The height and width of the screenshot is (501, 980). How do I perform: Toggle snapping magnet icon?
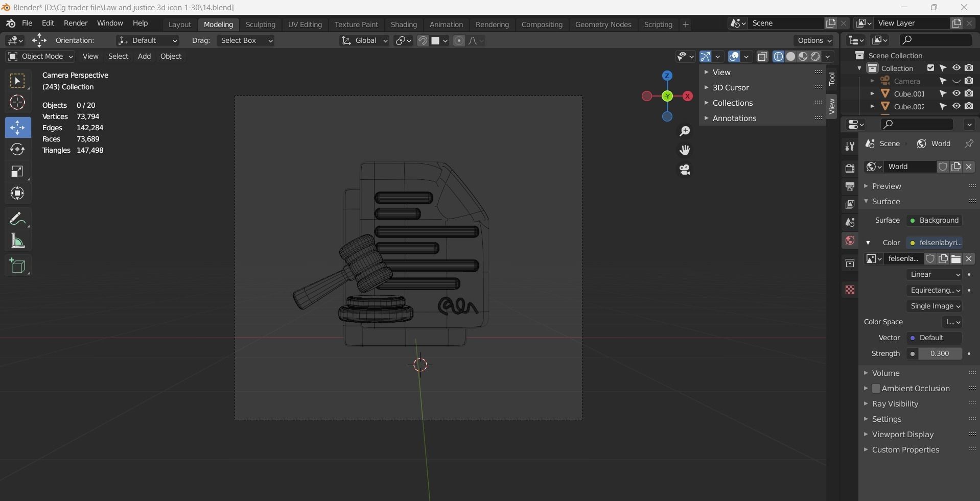423,41
